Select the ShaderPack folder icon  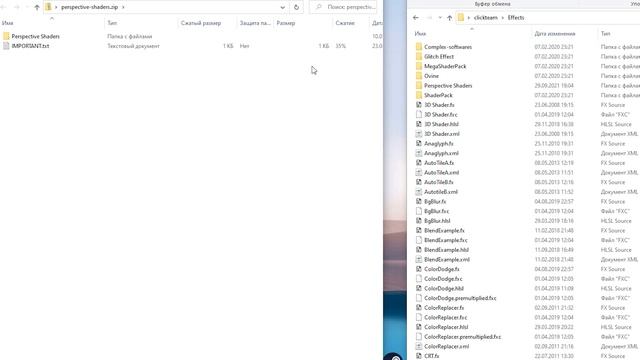pyautogui.click(x=419, y=95)
